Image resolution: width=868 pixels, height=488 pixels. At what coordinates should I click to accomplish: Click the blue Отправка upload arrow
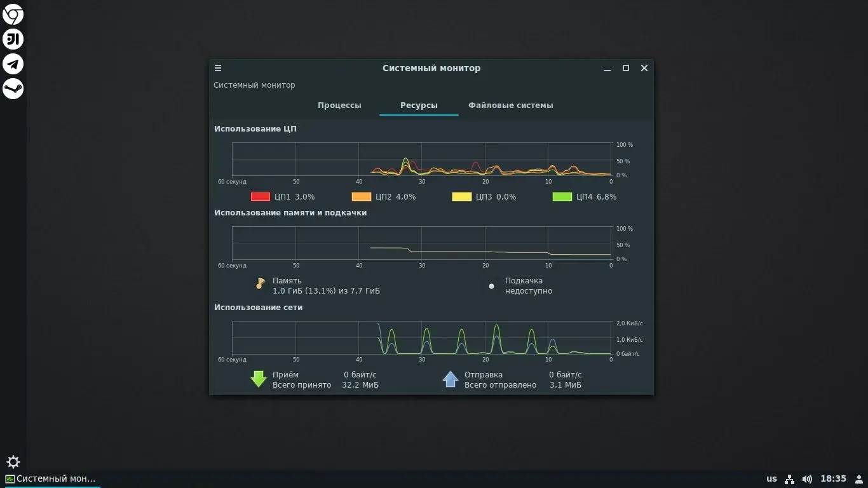point(451,379)
